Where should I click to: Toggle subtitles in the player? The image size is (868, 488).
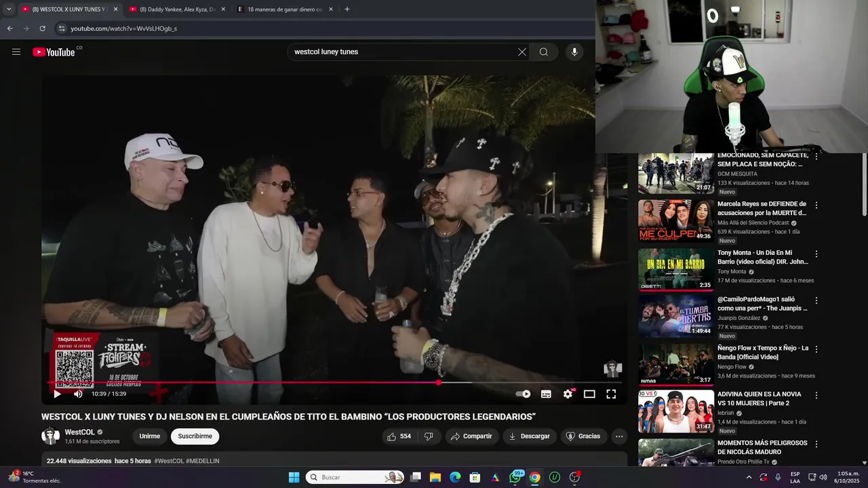[546, 394]
